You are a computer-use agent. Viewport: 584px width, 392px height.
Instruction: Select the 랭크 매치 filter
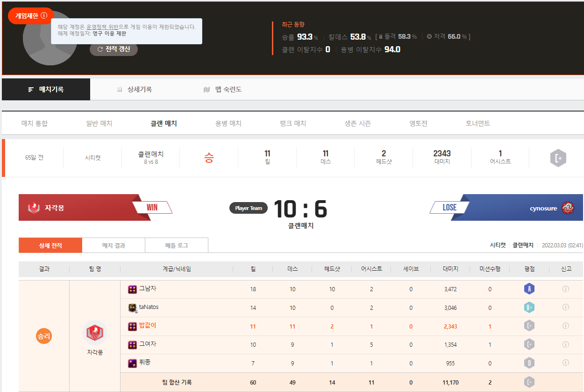tap(293, 124)
